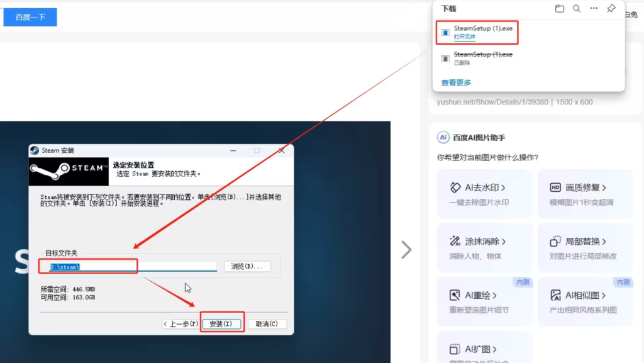Screen dimensions: 644x363
Task: Click the 涂抹消除 magic brush icon
Action: 455,241
